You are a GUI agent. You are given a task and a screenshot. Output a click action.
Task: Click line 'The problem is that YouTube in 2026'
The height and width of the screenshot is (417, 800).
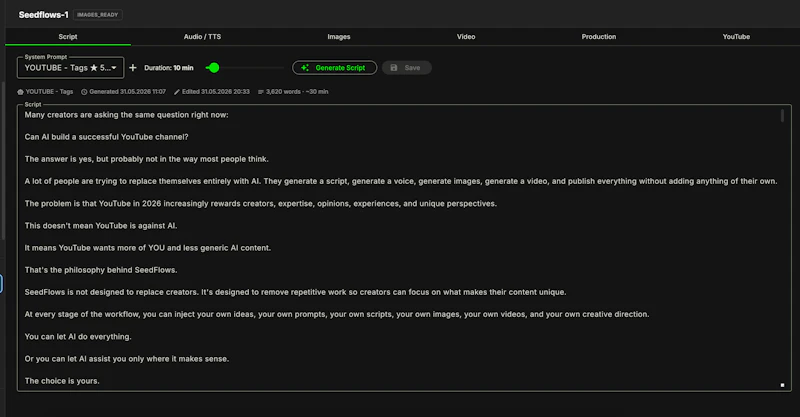261,204
